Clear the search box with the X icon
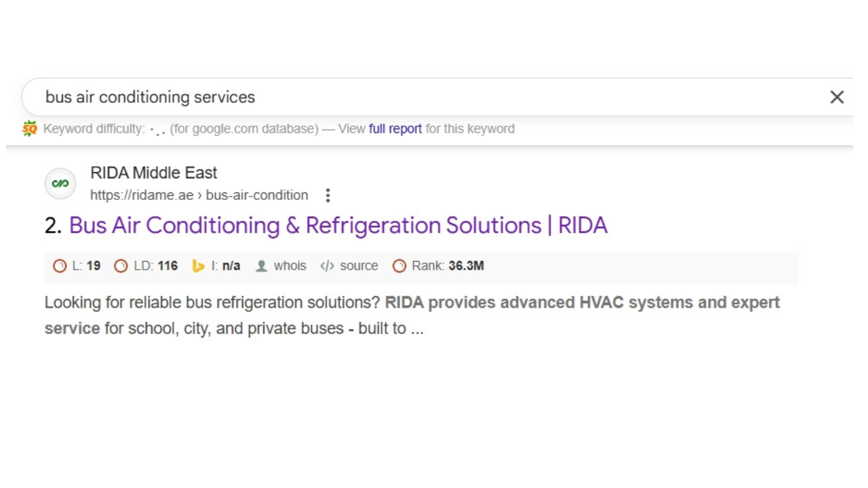The image size is (868, 488). click(837, 97)
